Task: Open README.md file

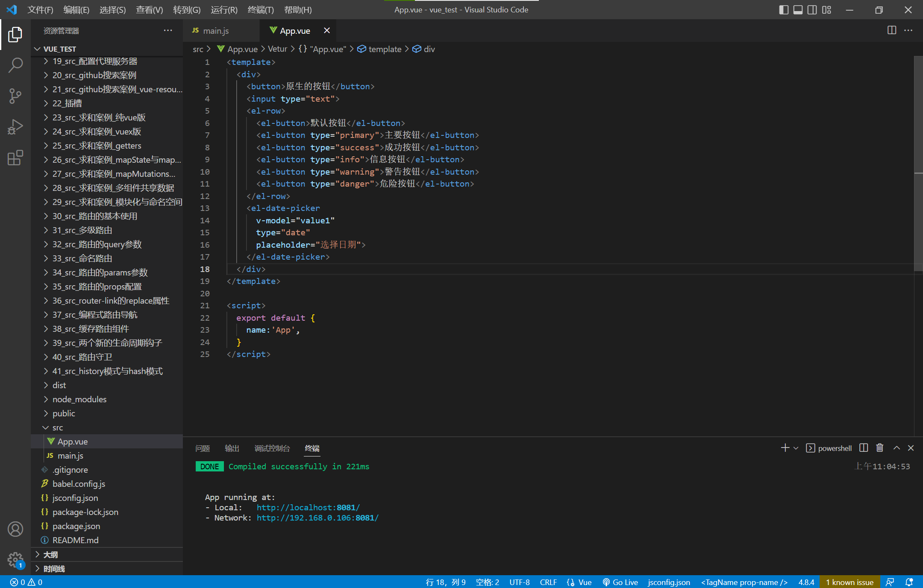Action: click(x=107, y=540)
